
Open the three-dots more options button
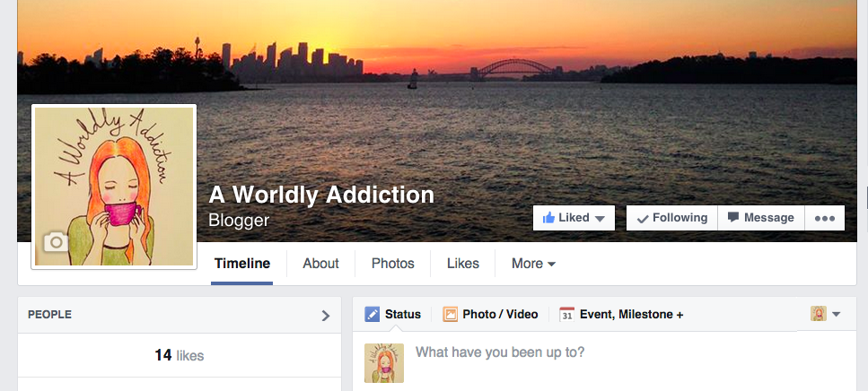pos(825,218)
